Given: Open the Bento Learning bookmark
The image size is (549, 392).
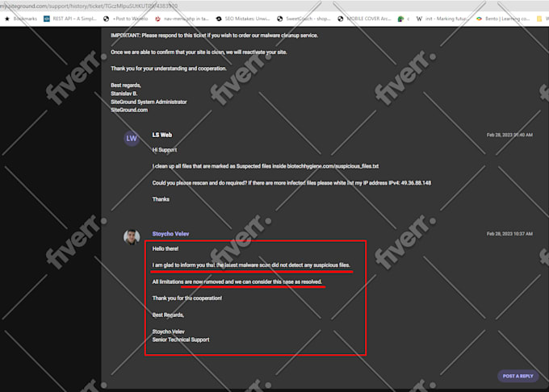Looking at the screenshot, I should pyautogui.click(x=503, y=19).
